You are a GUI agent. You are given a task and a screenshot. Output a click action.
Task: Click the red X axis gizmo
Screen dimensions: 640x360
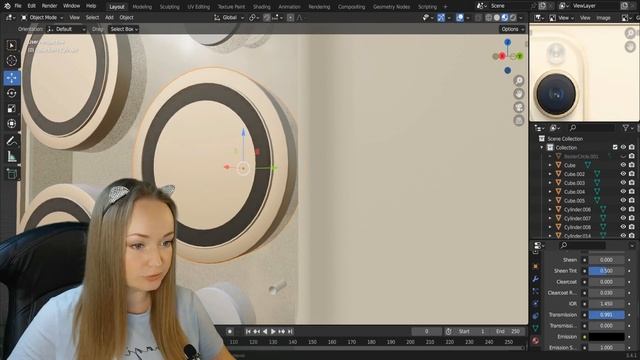[502, 56]
